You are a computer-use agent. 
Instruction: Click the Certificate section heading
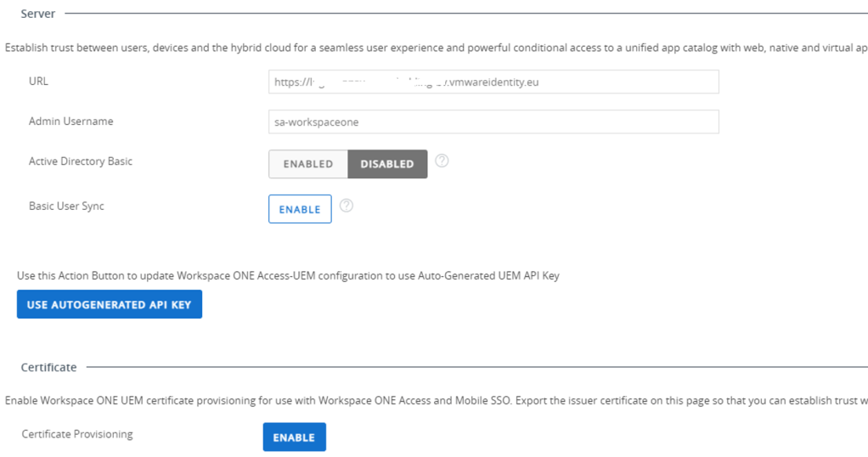tap(48, 368)
